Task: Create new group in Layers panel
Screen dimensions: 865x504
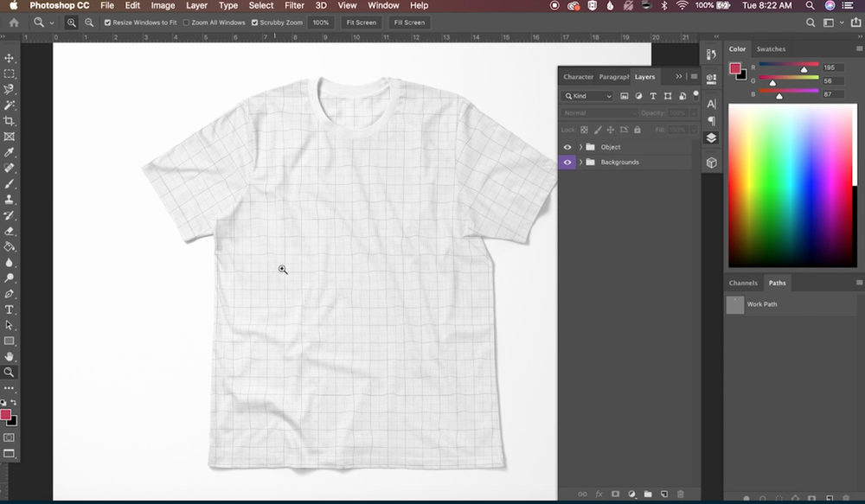Action: click(648, 494)
